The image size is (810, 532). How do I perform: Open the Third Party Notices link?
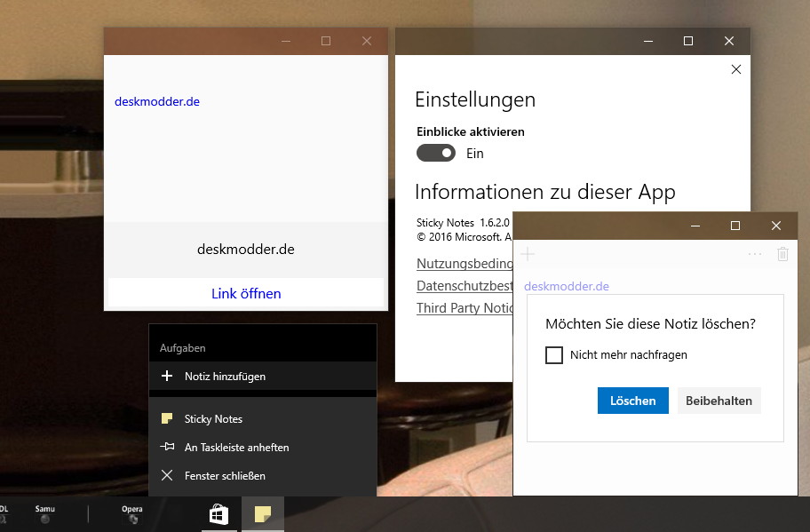click(x=465, y=308)
